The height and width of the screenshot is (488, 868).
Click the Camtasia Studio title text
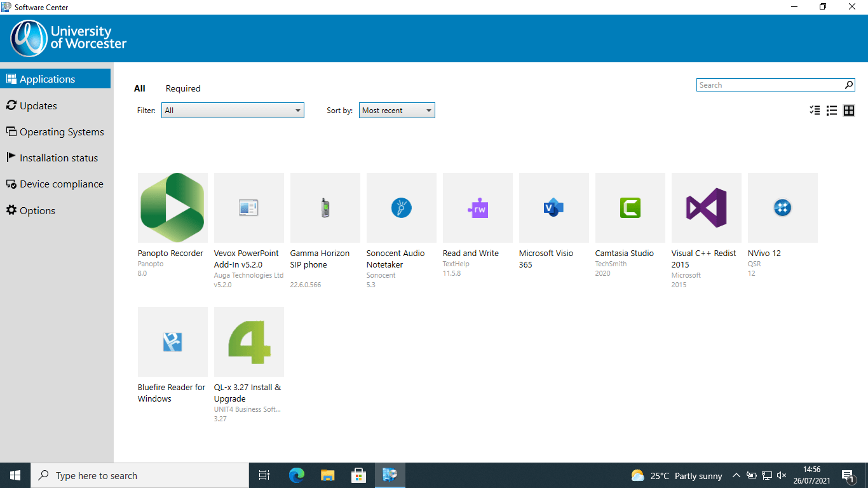[x=625, y=253]
